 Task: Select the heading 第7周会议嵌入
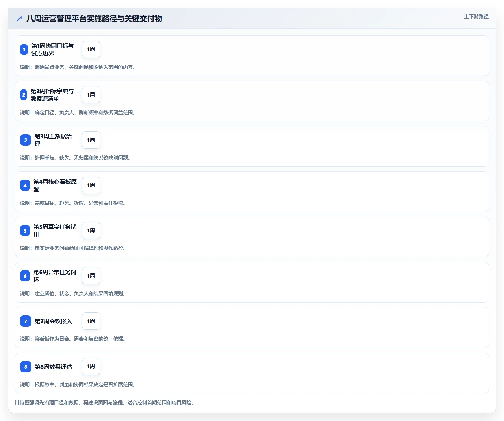pyautogui.click(x=53, y=321)
